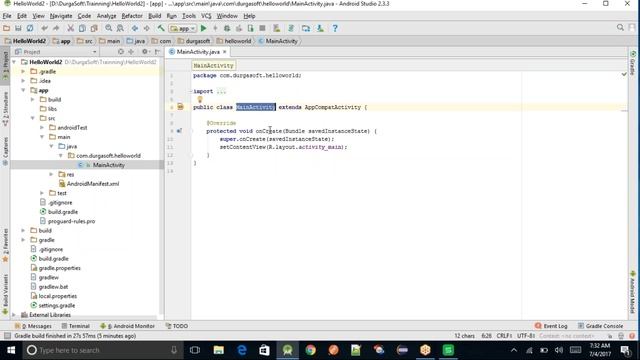Screen dimensions: 640x360
Task: Select local.properties file in tree
Action: [x=58, y=296]
